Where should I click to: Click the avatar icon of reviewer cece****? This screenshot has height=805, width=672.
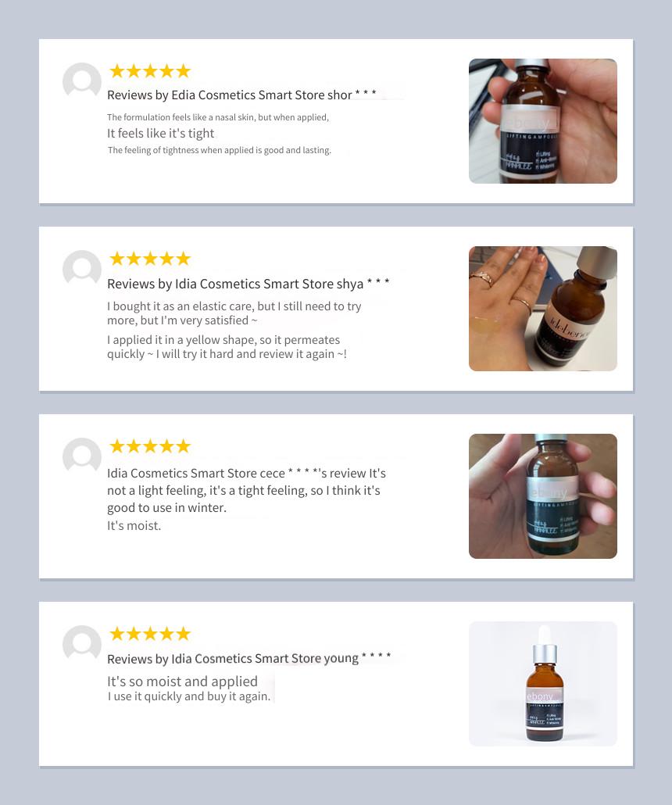pos(82,456)
